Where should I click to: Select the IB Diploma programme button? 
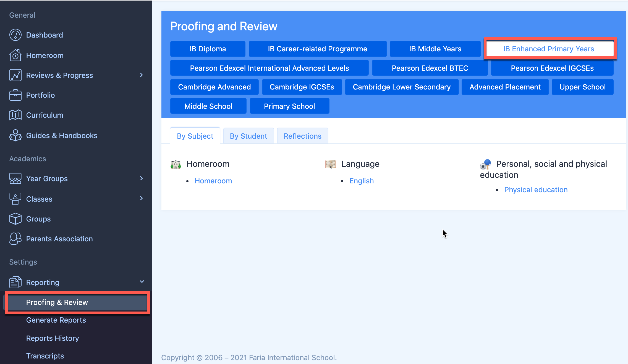tap(208, 49)
